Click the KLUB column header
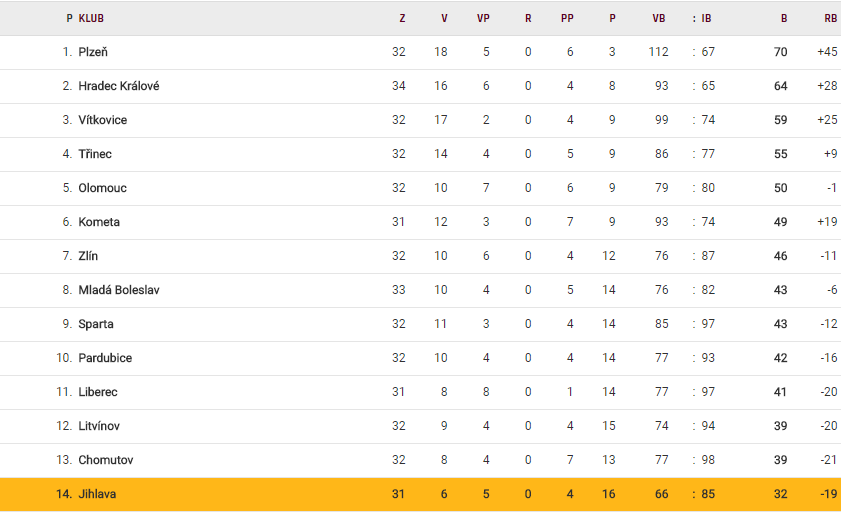Viewport: 845px width, 515px height. coord(91,18)
